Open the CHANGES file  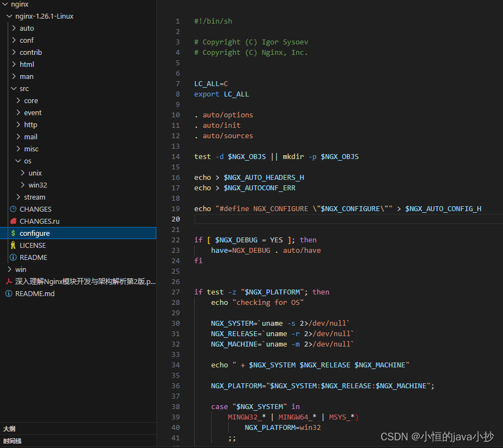click(x=35, y=209)
